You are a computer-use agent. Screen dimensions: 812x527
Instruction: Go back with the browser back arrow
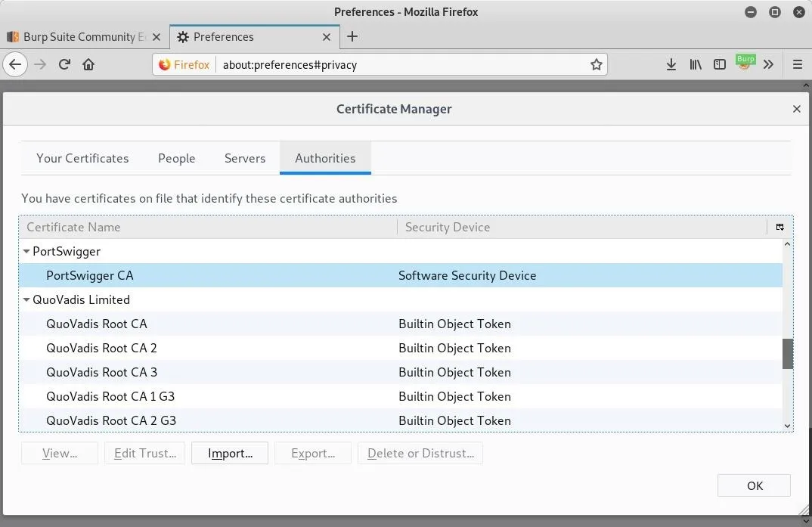(x=15, y=65)
